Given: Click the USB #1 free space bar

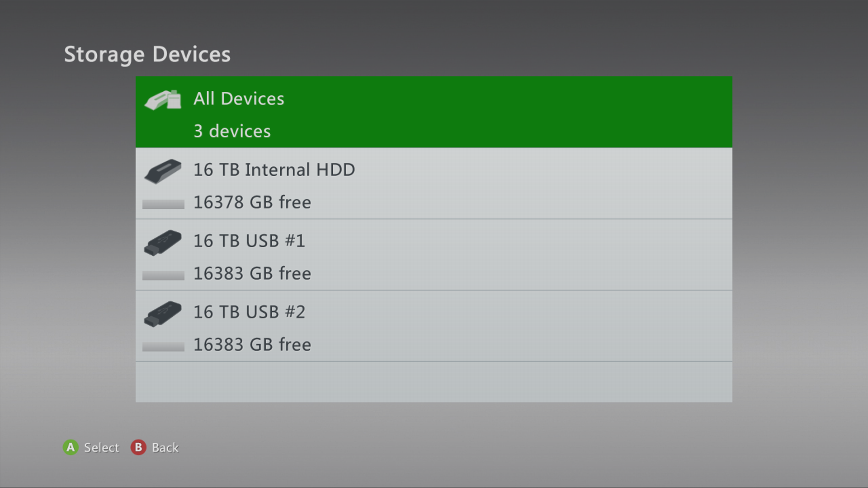Looking at the screenshot, I should click(163, 275).
